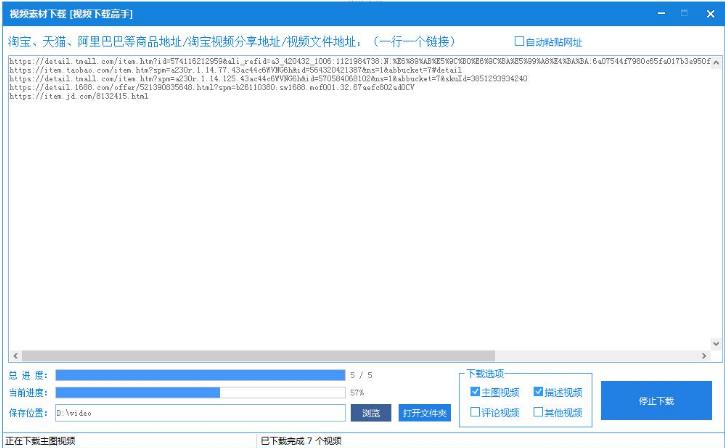Click the horizontal scrollbar left arrow
725x448 pixels.
coord(13,355)
